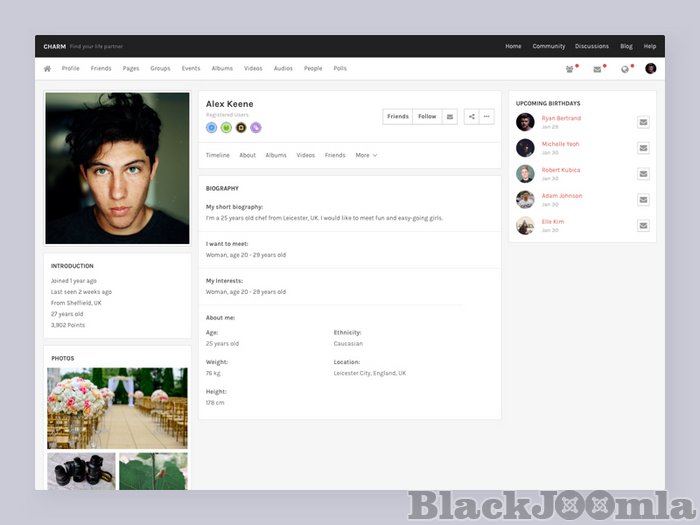This screenshot has height=525, width=700.
Task: Open friend requests icon in top bar
Action: point(570,69)
